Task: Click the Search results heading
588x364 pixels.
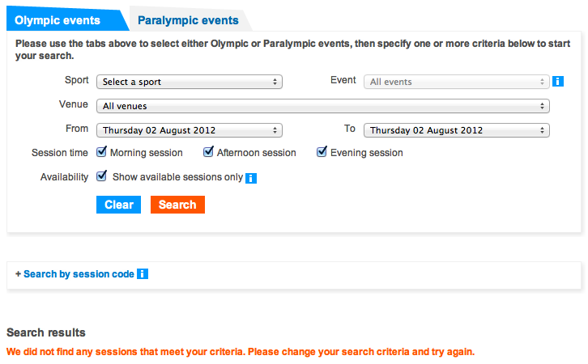Action: [x=46, y=332]
